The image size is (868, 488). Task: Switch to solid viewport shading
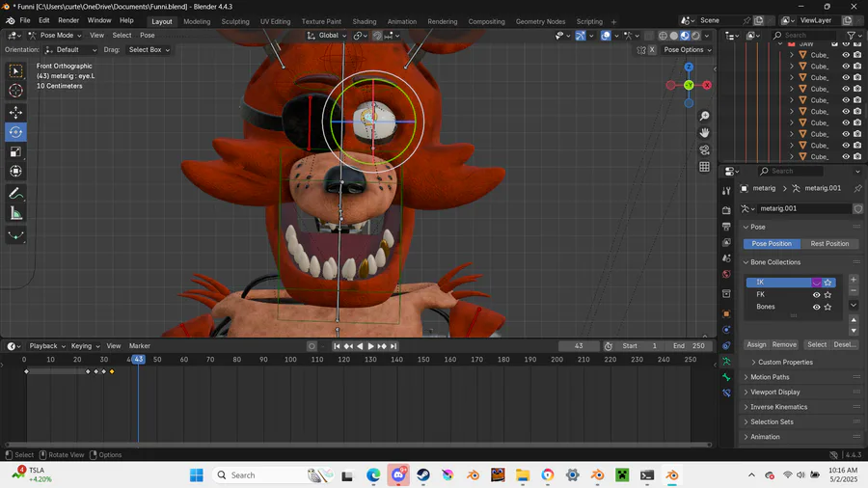674,36
